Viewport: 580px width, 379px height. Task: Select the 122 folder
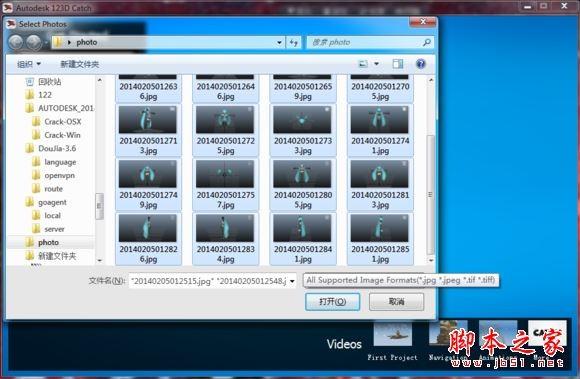pos(45,95)
